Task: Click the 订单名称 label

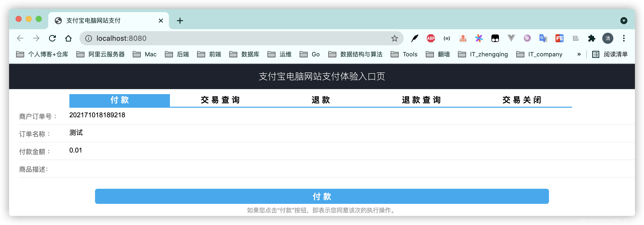Action: [35, 134]
